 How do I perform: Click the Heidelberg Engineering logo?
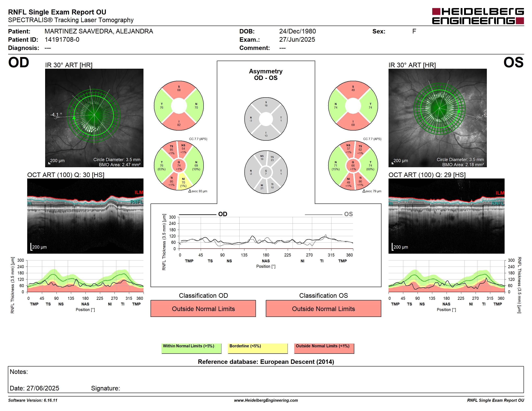478,16
